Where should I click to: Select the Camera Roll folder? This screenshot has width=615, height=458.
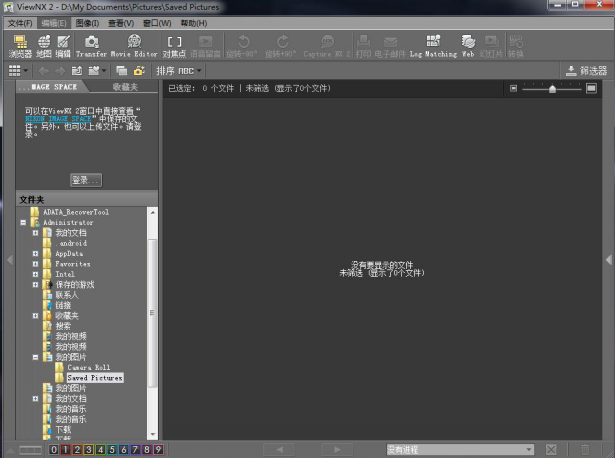point(87,367)
